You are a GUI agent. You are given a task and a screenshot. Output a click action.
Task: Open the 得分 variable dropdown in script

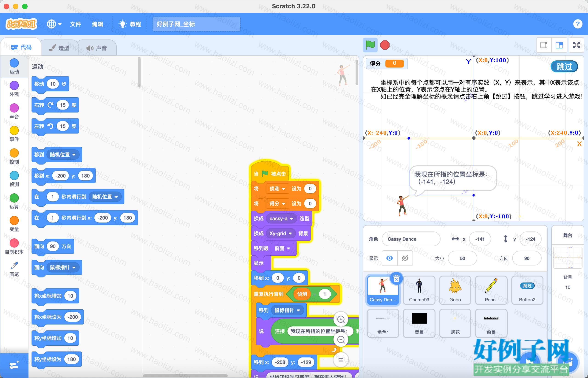pos(277,203)
